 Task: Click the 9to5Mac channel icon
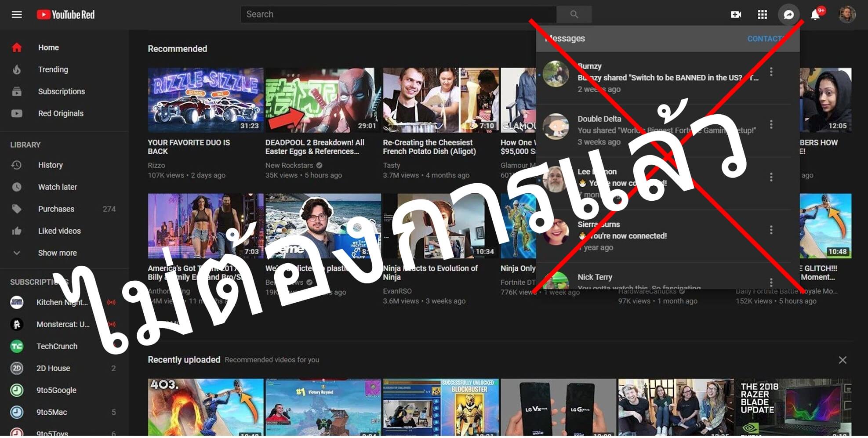[x=17, y=412]
